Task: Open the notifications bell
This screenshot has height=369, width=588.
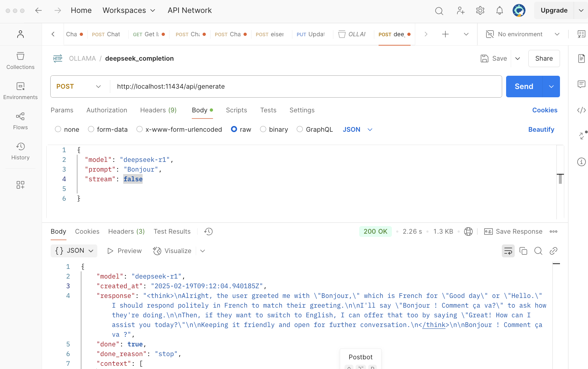Action: (499, 10)
